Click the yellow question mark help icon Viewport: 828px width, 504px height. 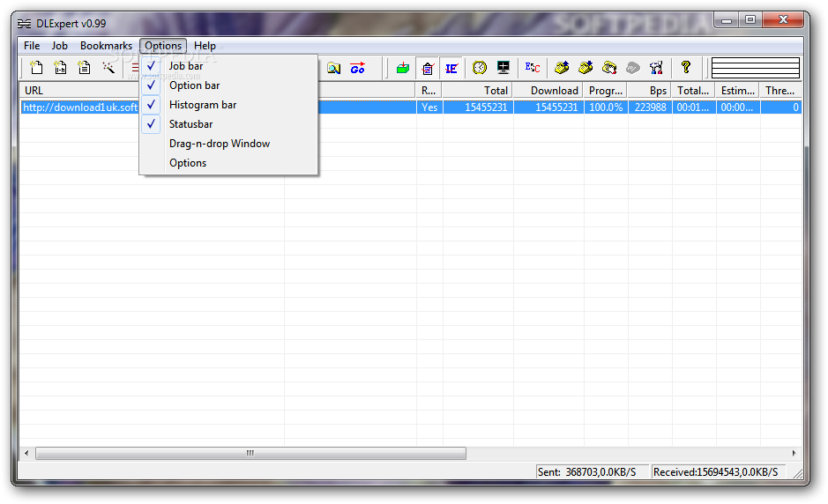point(685,67)
